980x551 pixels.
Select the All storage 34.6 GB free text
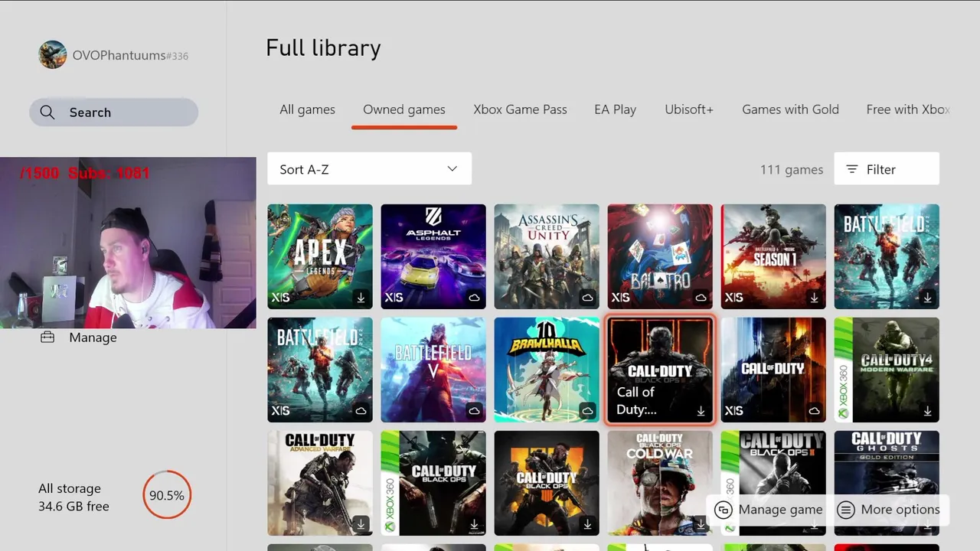point(73,497)
